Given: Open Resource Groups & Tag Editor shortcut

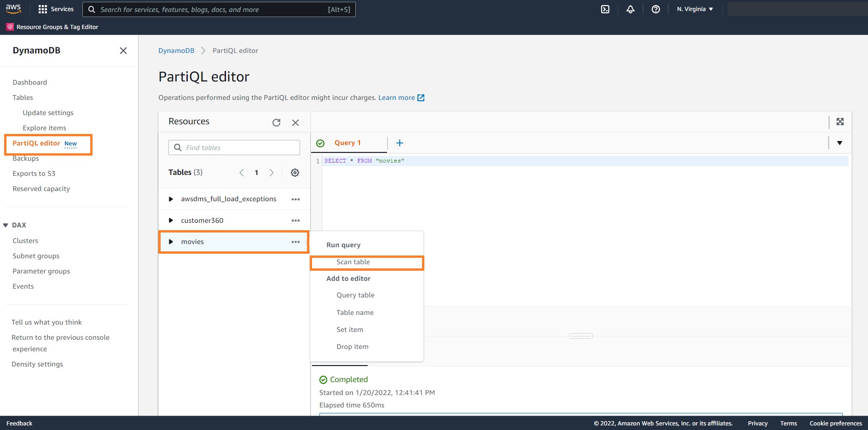Looking at the screenshot, I should point(52,27).
